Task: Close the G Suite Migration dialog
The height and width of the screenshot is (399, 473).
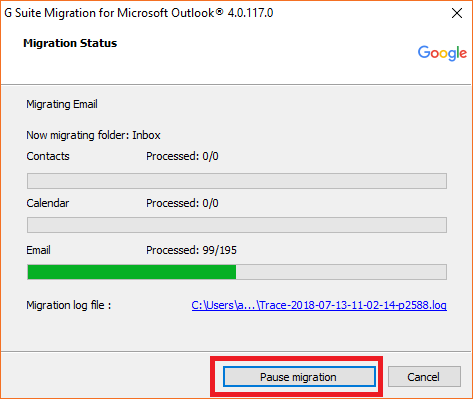Action: click(x=457, y=13)
